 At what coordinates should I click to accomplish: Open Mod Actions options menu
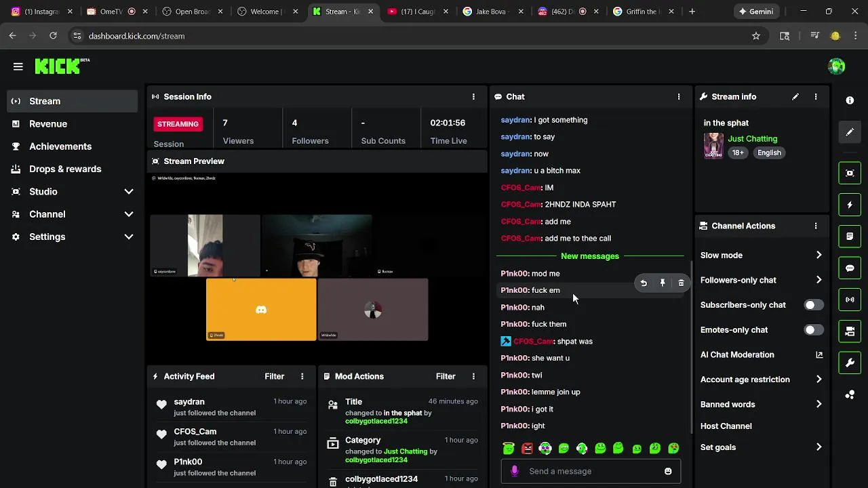pos(473,376)
